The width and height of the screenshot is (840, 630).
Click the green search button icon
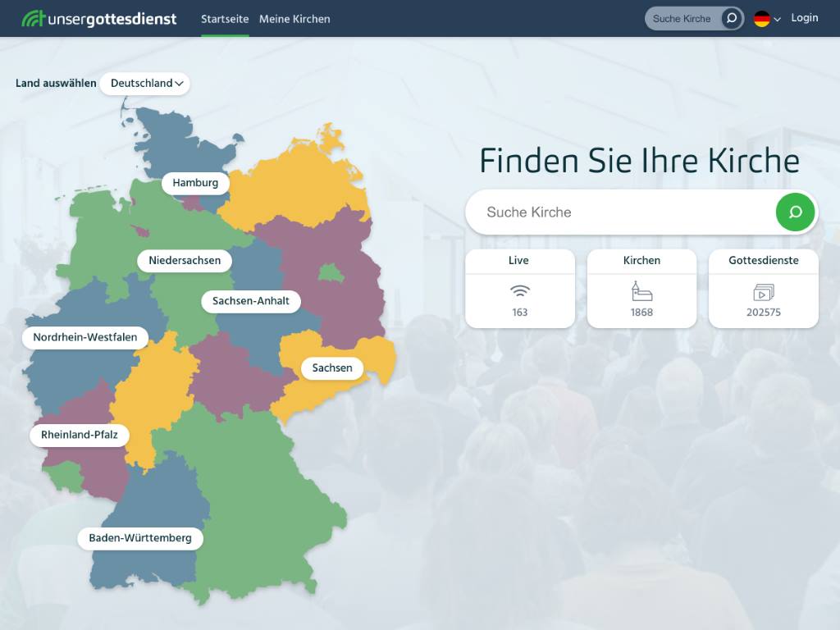tap(795, 212)
